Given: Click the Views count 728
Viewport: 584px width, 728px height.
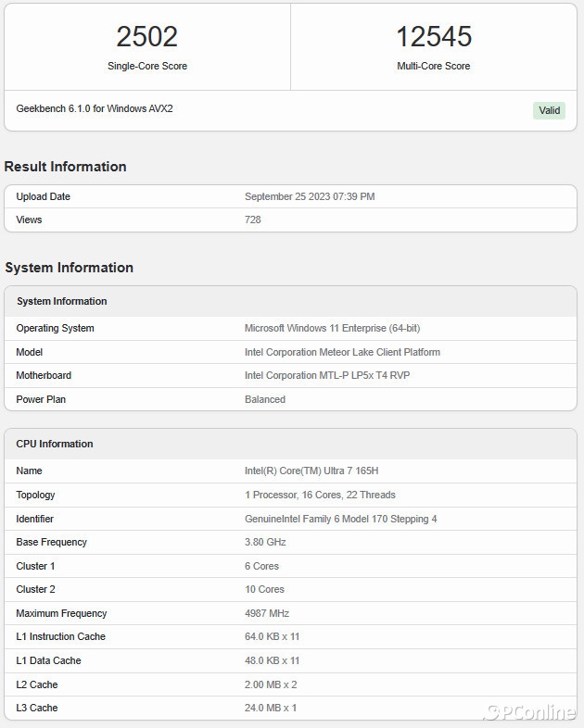Looking at the screenshot, I should [x=253, y=220].
